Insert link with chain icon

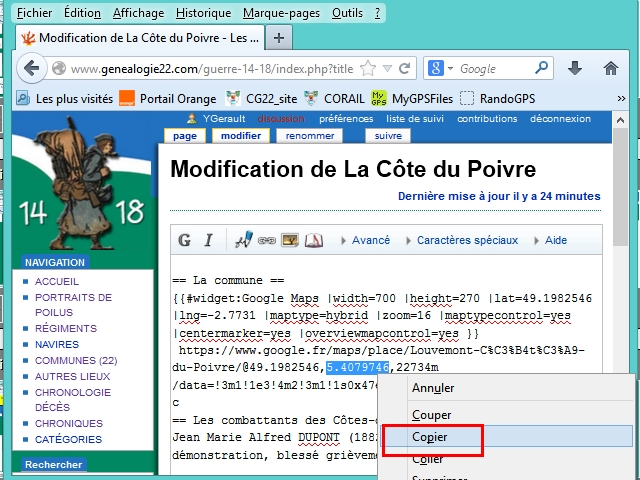(267, 240)
